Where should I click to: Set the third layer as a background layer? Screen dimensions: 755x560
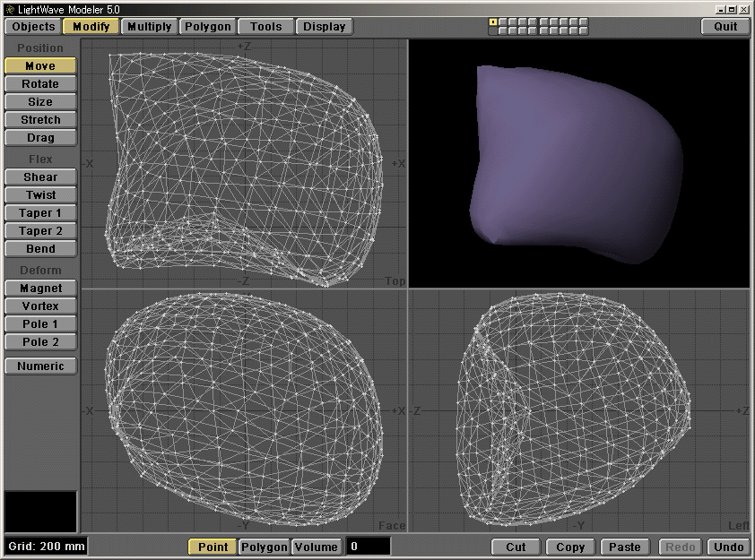click(511, 30)
